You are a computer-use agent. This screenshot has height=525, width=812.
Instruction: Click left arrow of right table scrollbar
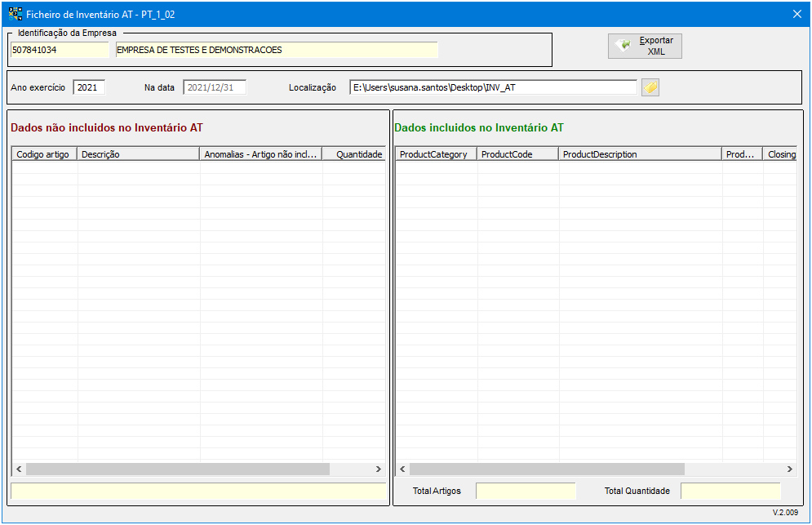click(x=402, y=469)
